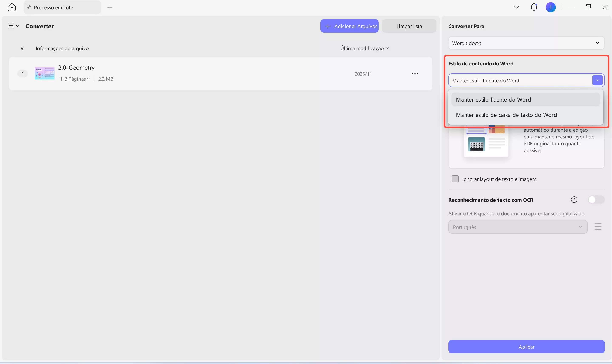612x364 pixels.
Task: Open the notifications bell icon
Action: (534, 7)
